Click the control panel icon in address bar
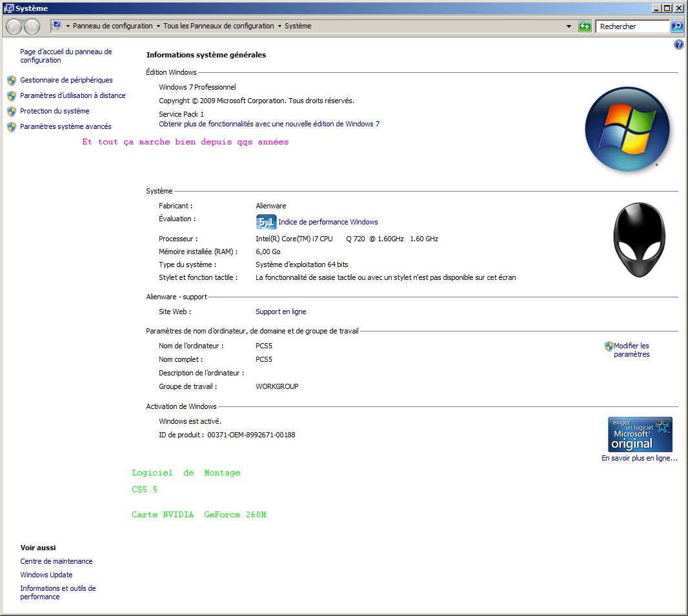The image size is (688, 616). [57, 26]
